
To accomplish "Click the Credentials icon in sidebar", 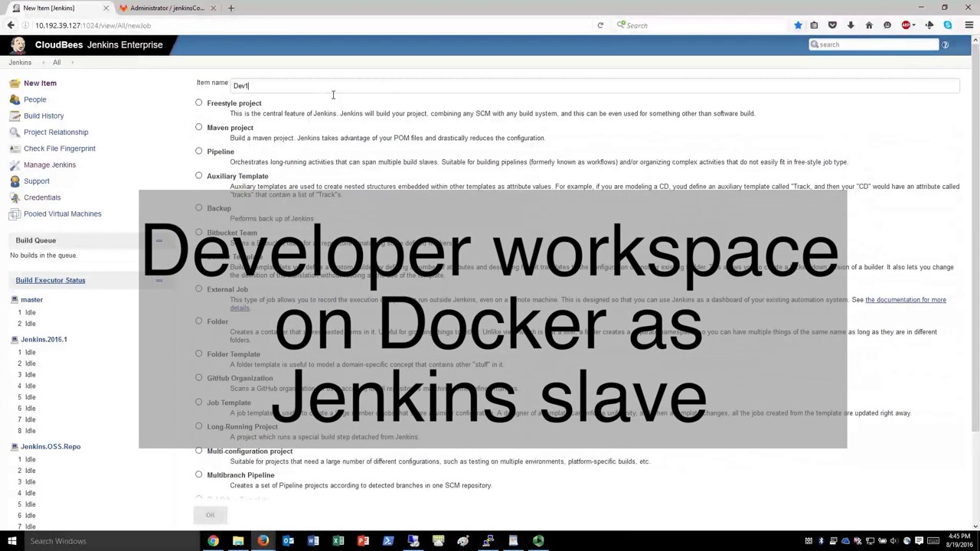I will point(15,197).
